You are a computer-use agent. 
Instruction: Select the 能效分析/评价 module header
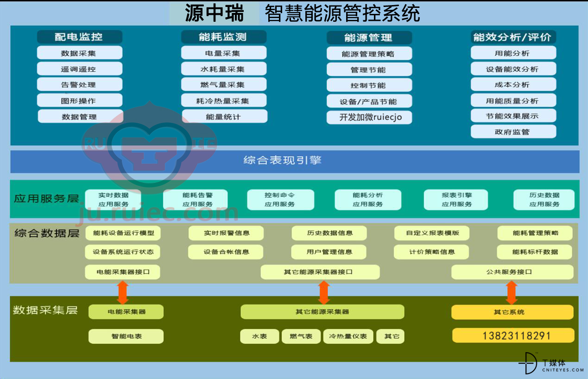tap(513, 37)
